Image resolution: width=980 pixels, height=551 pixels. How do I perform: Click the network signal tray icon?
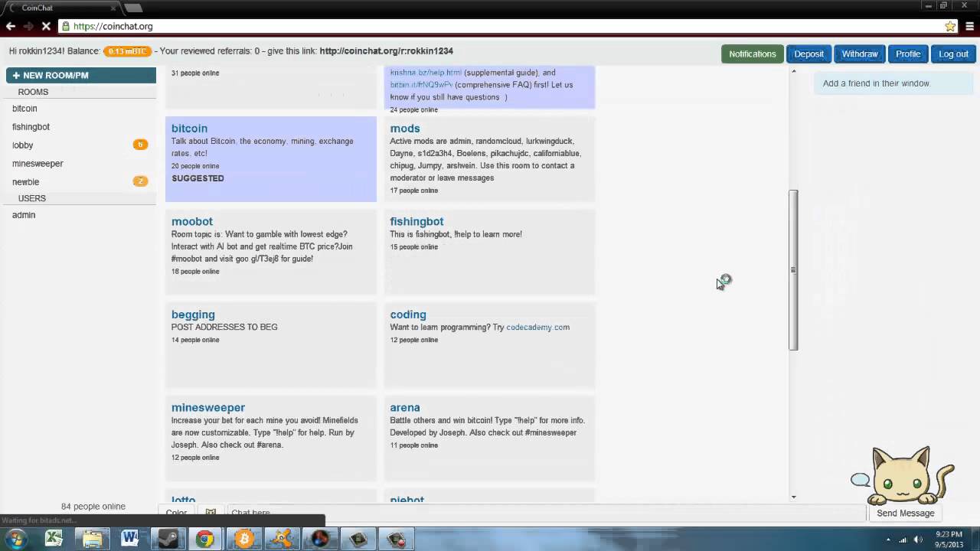click(x=903, y=540)
